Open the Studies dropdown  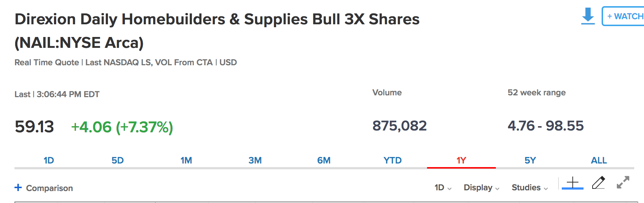[x=530, y=187]
